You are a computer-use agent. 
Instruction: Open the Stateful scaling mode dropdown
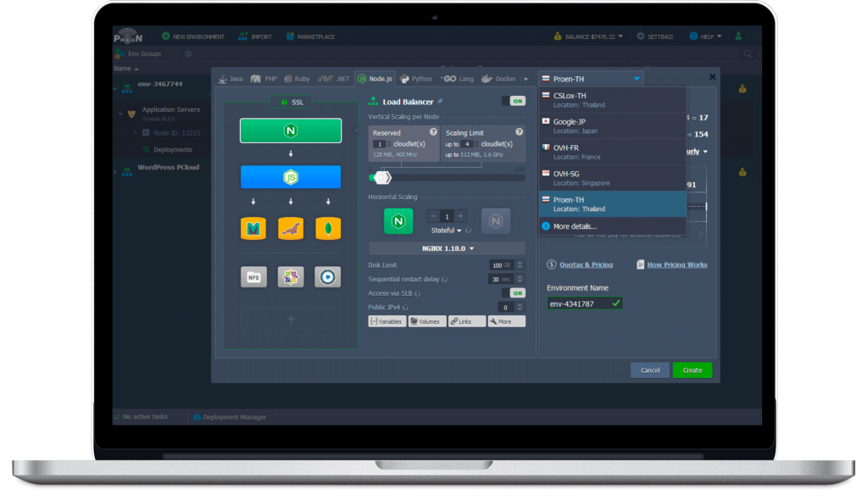click(x=446, y=231)
